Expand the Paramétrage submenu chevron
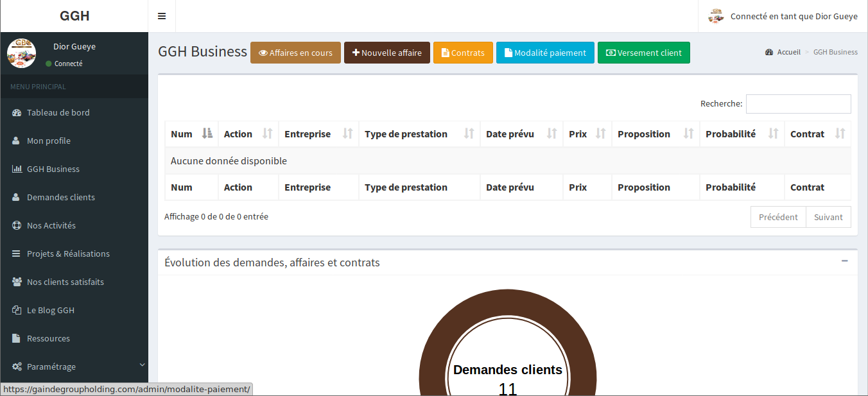Image resolution: width=868 pixels, height=396 pixels. 142,365
